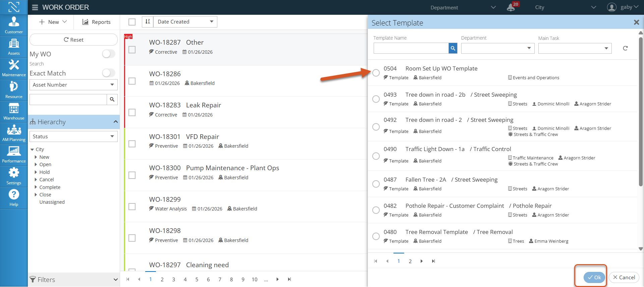The height and width of the screenshot is (287, 644).
Task: Click the Template Name search magnifier button
Action: pos(453,48)
